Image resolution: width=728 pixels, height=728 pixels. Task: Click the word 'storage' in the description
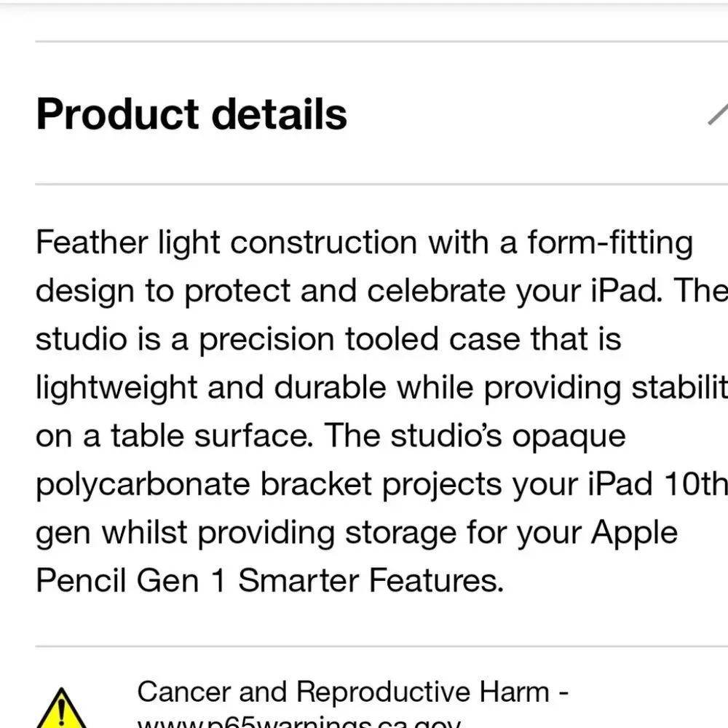[400, 533]
